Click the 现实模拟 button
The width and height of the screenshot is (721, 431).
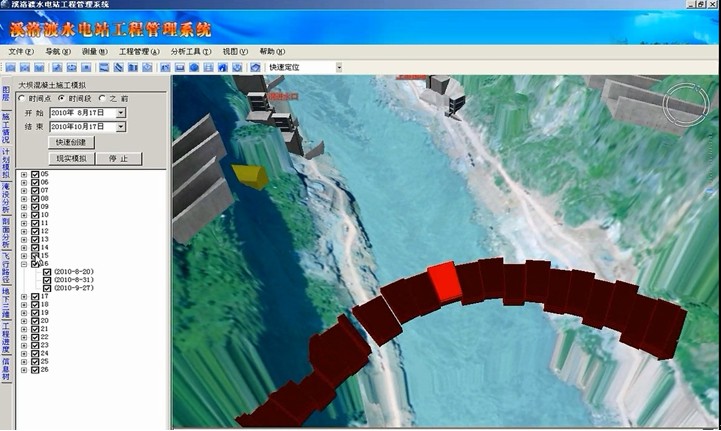point(71,159)
